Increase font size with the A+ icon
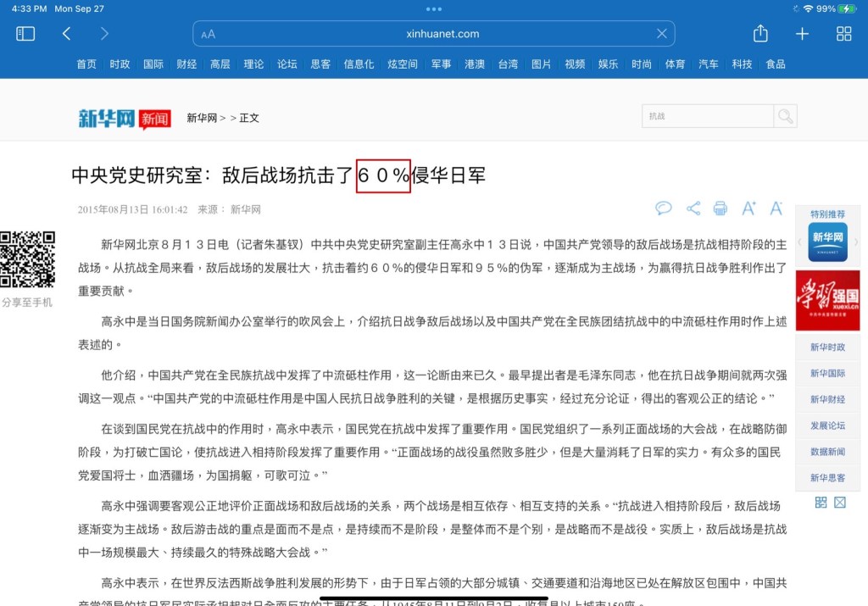 (x=748, y=208)
